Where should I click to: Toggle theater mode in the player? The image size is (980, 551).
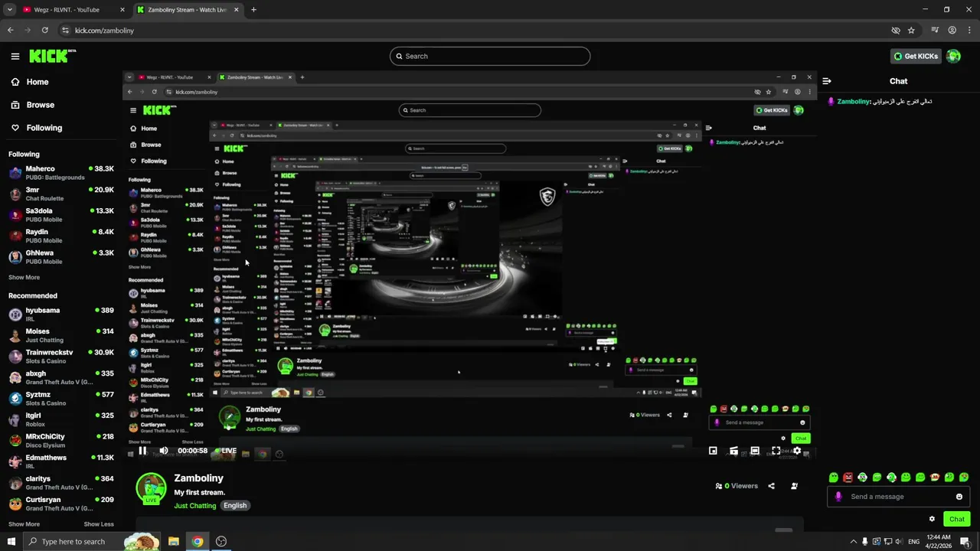point(755,451)
